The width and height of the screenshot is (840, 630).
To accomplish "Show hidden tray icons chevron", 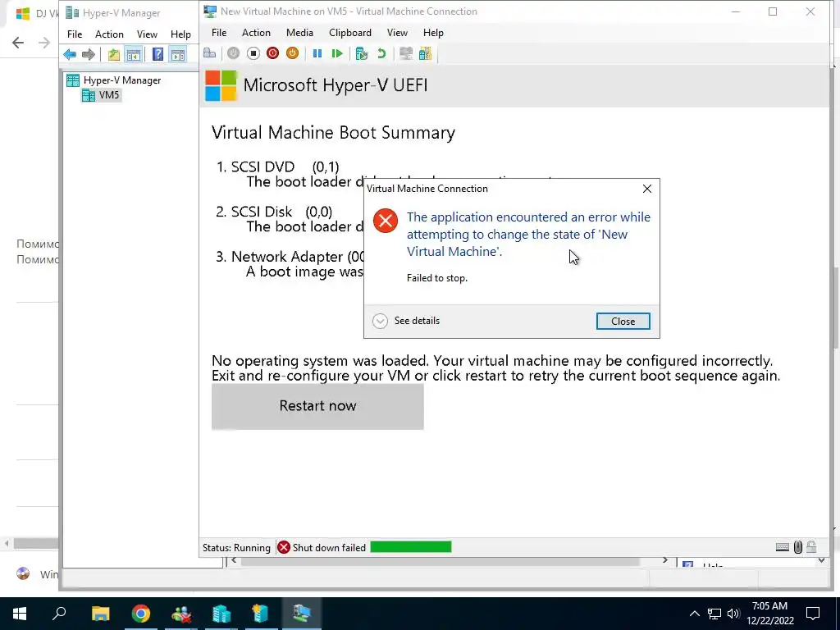I will pos(694,614).
